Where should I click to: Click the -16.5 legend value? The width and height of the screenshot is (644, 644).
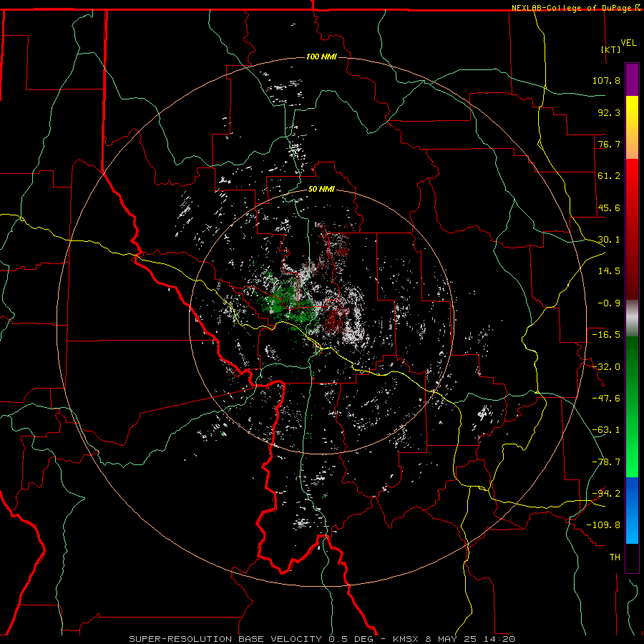(x=606, y=335)
